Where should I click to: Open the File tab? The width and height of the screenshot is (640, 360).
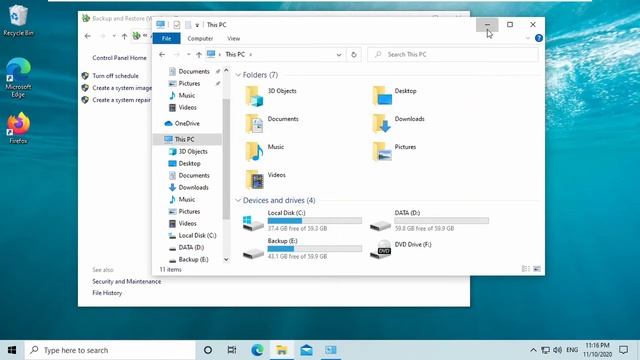tap(167, 38)
